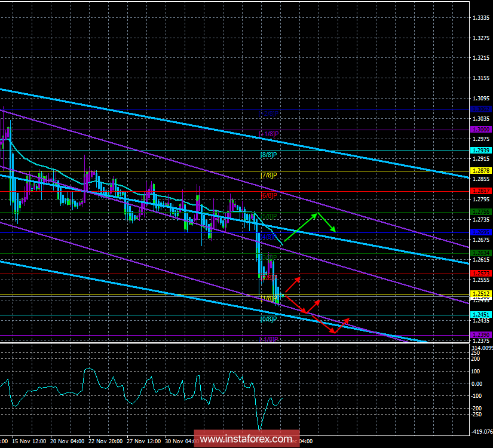The width and height of the screenshot is (493, 448).
Task: Select the 1.3275 price axis value
Action: [x=481, y=38]
